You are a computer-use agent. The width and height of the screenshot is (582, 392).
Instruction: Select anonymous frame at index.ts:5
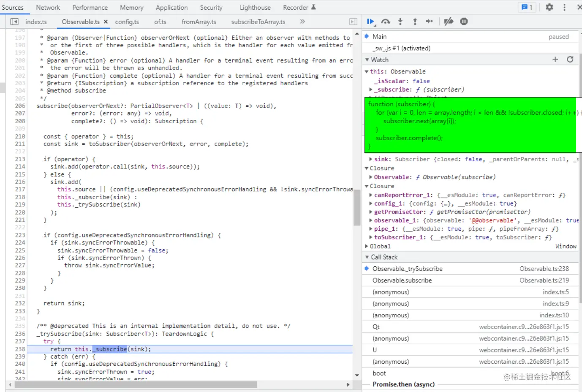(470, 292)
